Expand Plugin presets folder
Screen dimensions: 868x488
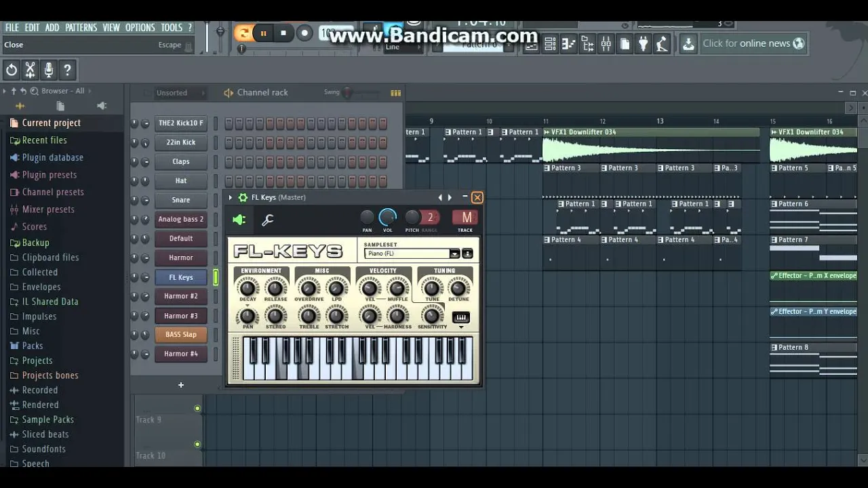click(49, 175)
